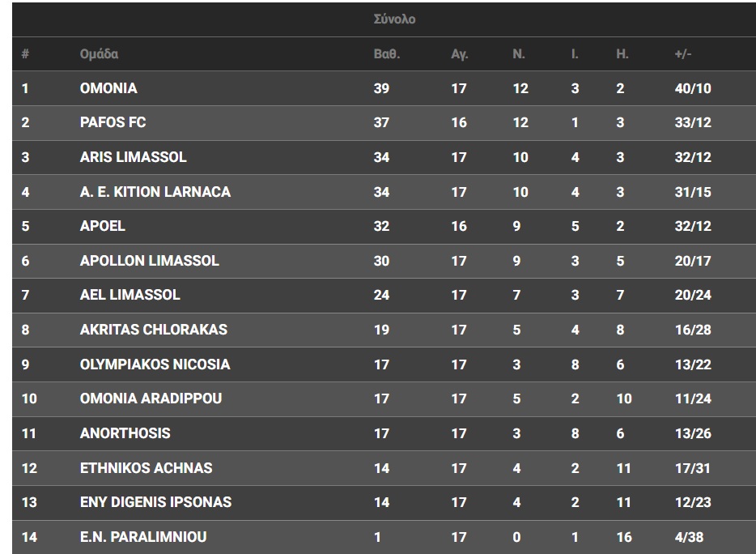This screenshot has height=554, width=756.
Task: Click APOLLON LIMASSOL team name
Action: pyautogui.click(x=149, y=261)
